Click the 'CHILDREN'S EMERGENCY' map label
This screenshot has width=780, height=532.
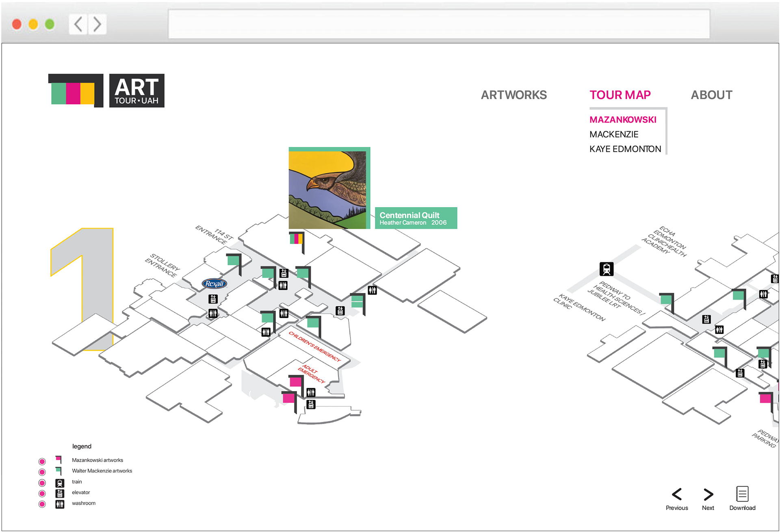[315, 346]
